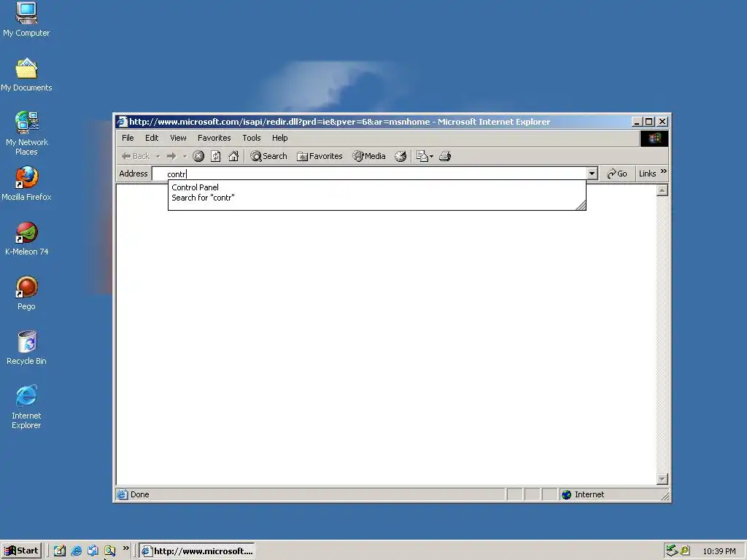Expand the Quick Launch overflow chevron
Viewport: 747px width, 560px height.
click(125, 548)
